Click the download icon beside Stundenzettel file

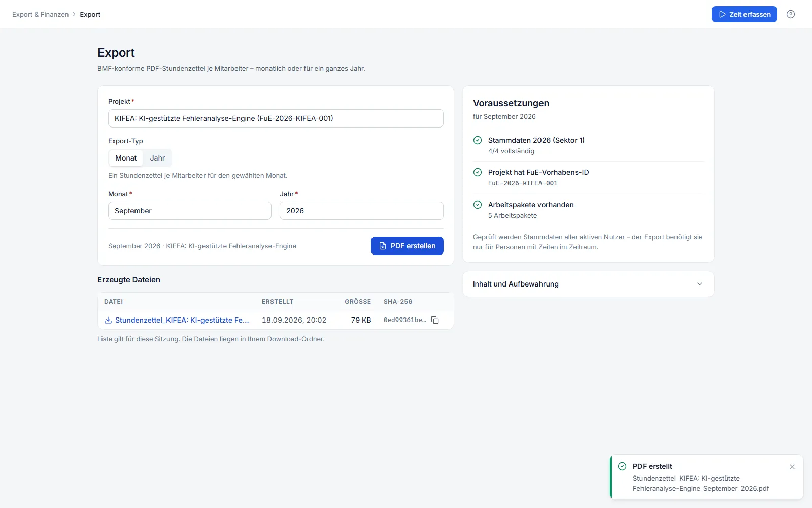(x=108, y=320)
